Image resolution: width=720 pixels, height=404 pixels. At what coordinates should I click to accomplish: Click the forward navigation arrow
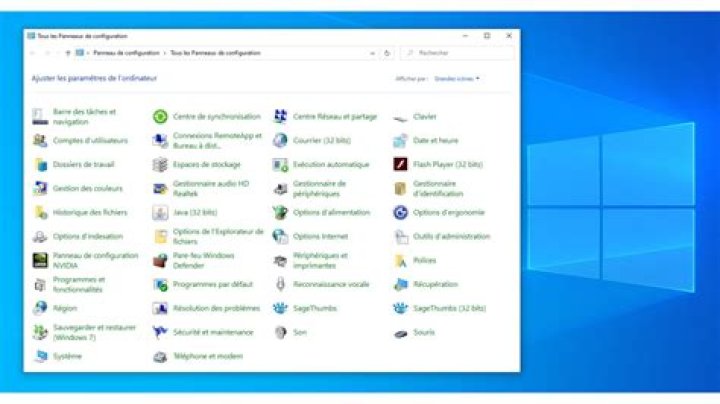47,53
